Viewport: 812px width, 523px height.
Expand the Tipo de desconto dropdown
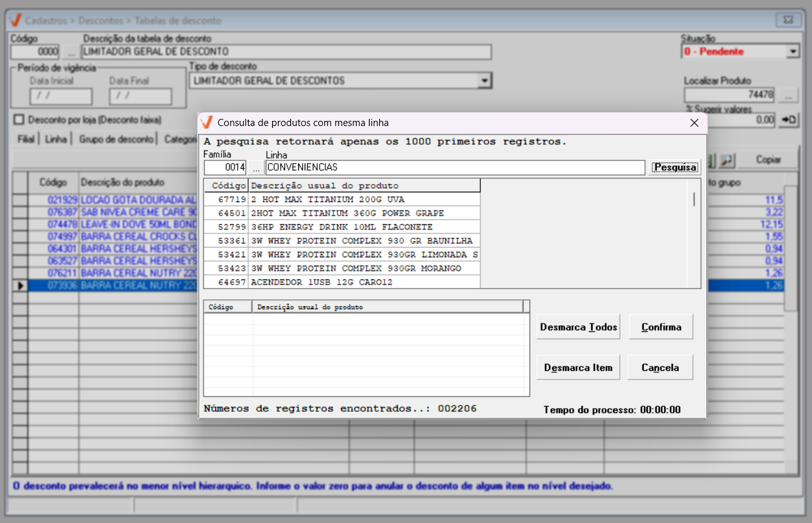click(x=483, y=81)
